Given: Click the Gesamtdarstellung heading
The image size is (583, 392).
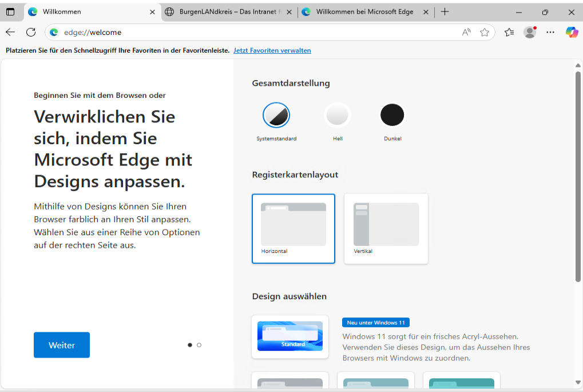Looking at the screenshot, I should pos(291,84).
